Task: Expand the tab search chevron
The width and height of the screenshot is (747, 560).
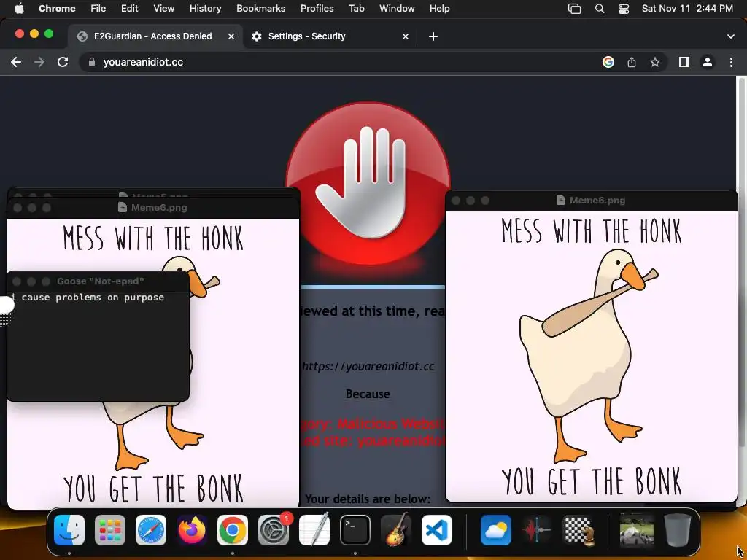Action: coord(731,36)
